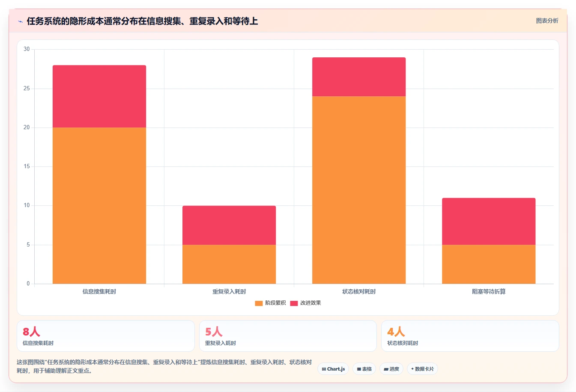The height and width of the screenshot is (392, 576).
Task: Click the orange segment of 状态核对耗时 bar
Action: click(359, 190)
